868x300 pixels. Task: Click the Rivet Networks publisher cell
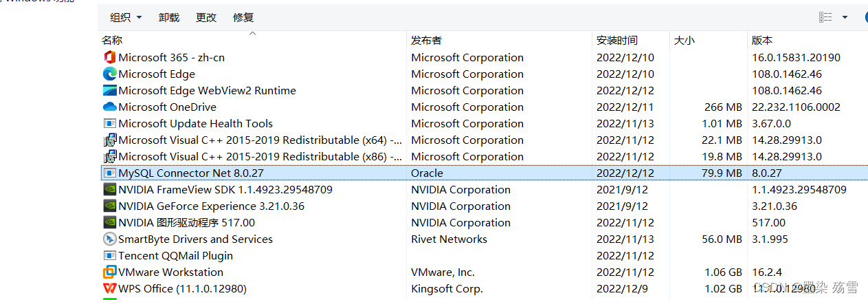[449, 239]
